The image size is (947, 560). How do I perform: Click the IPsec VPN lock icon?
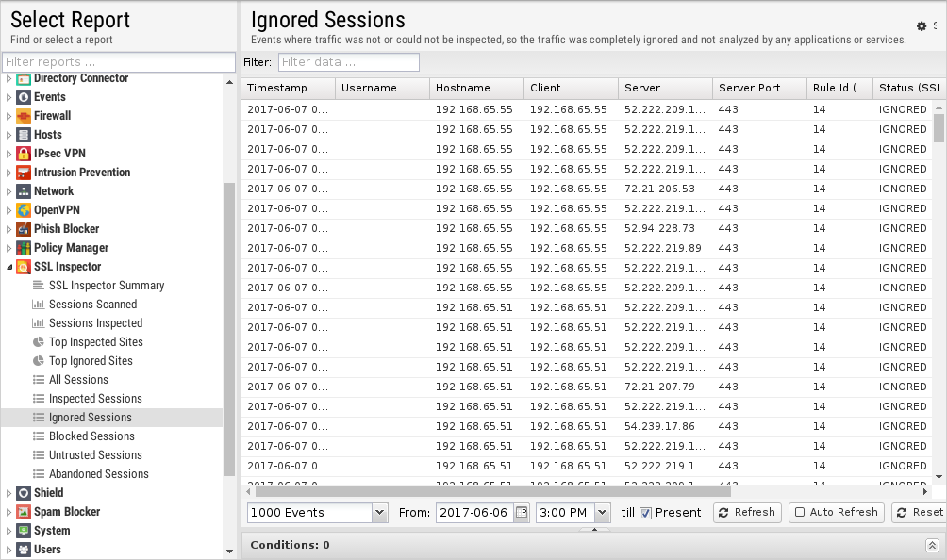point(24,154)
